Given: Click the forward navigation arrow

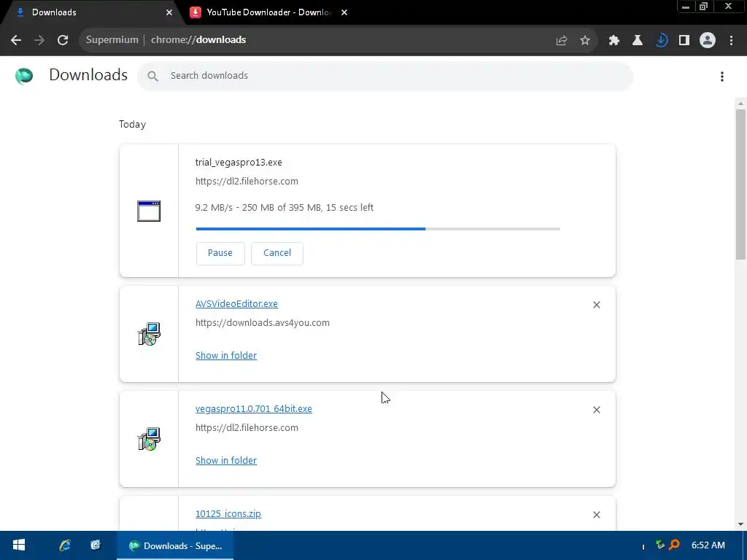Looking at the screenshot, I should tap(39, 40).
